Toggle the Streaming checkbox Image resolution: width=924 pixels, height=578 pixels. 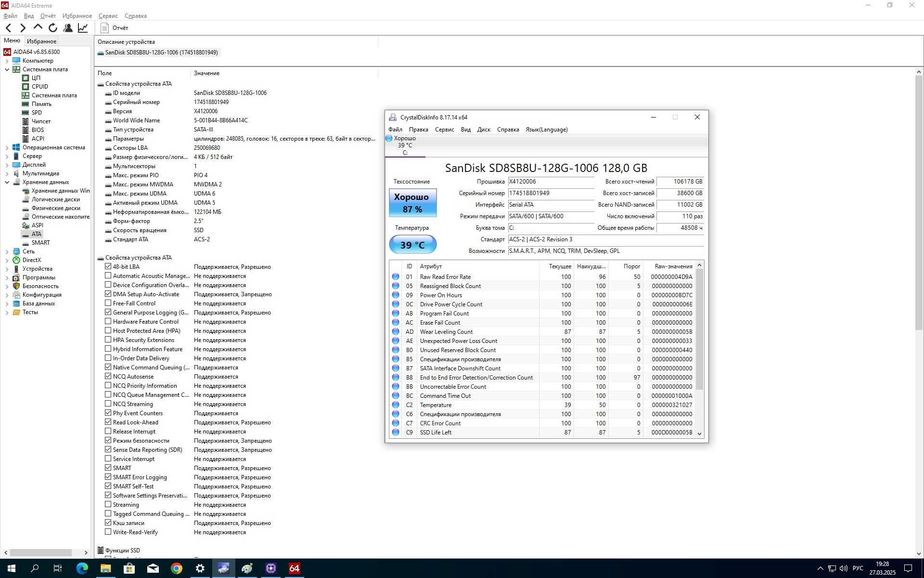coord(108,504)
